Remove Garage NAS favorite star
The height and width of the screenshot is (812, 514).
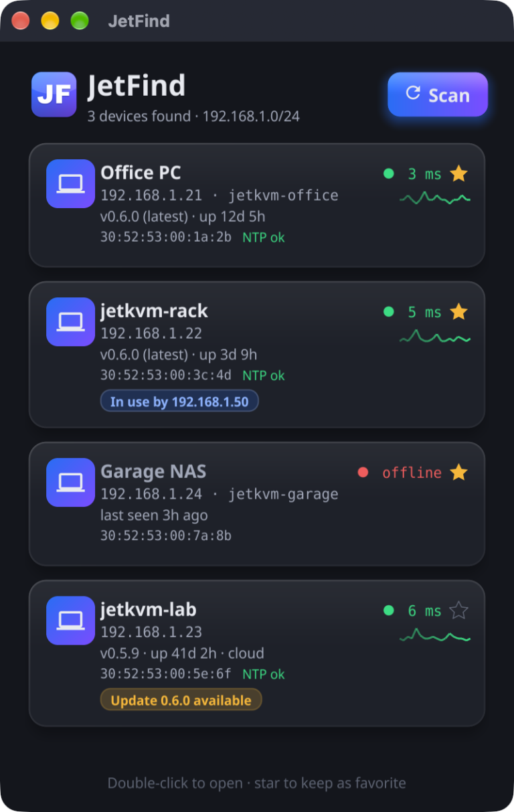pyautogui.click(x=458, y=473)
